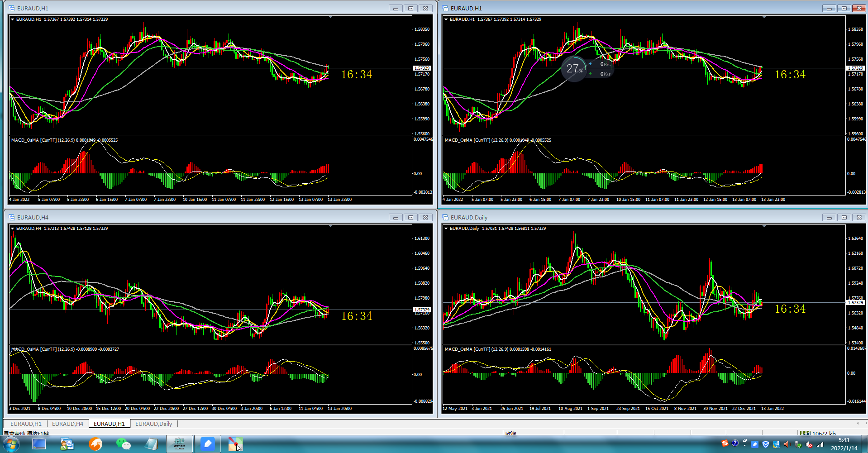This screenshot has height=453, width=868.
Task: Open the orange leopard browser in taskbar
Action: coord(95,444)
